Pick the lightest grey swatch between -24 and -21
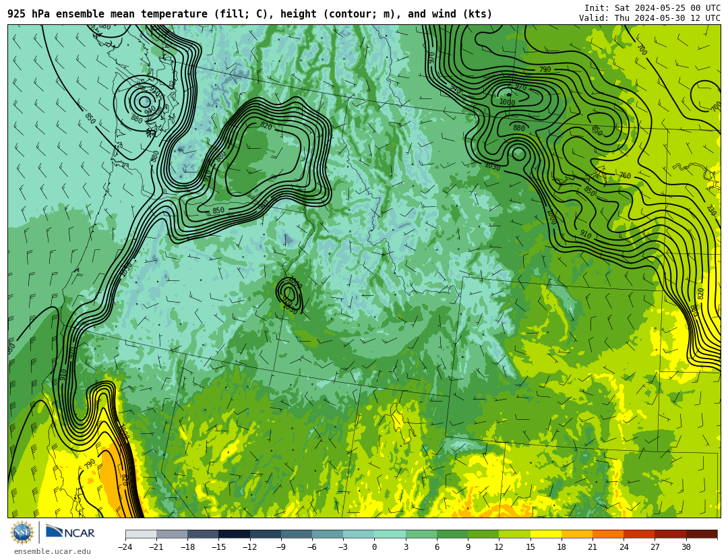 [141, 534]
